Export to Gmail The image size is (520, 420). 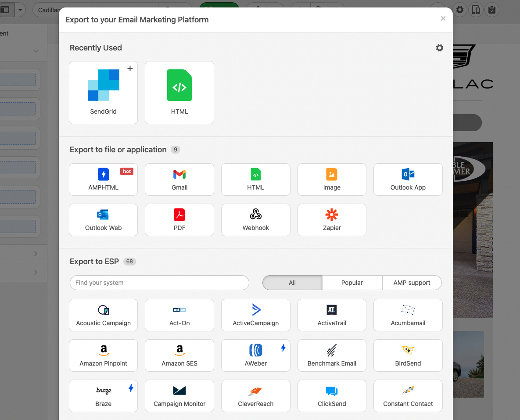(179, 179)
